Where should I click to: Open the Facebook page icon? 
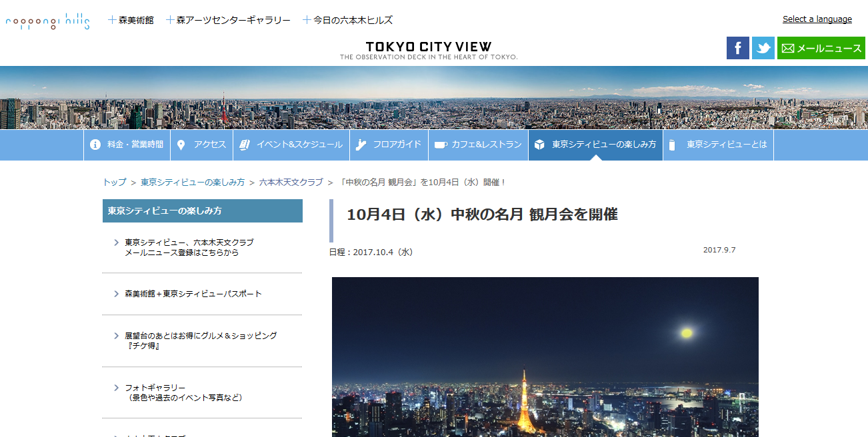pos(738,48)
